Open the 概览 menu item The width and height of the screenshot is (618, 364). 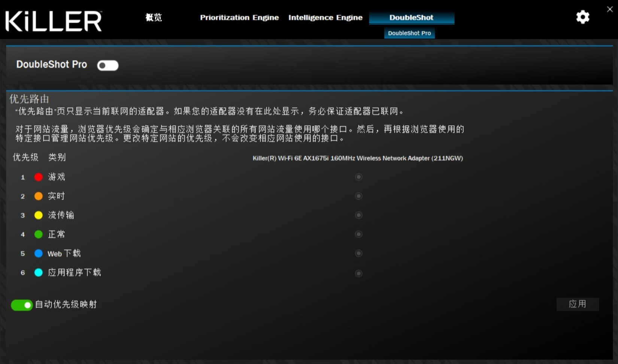pyautogui.click(x=153, y=17)
